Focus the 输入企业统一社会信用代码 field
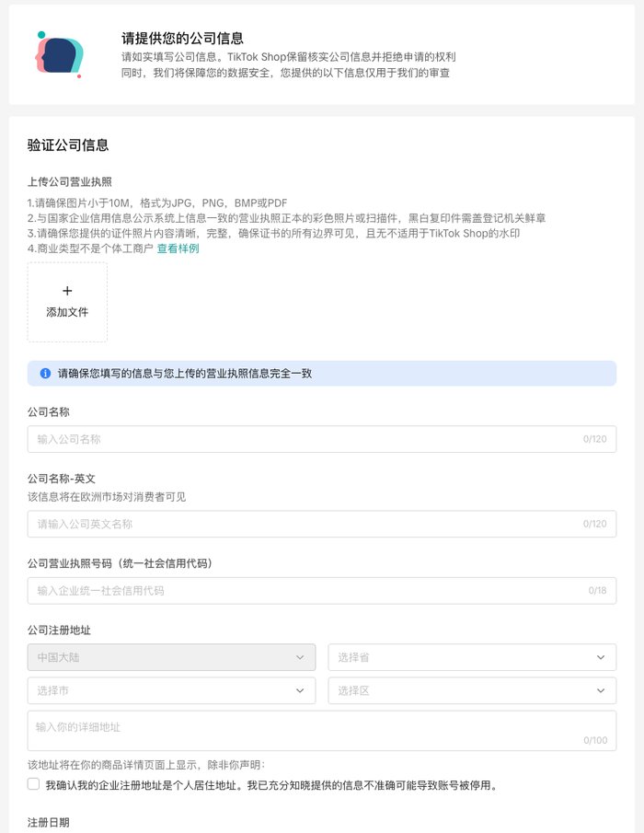 click(322, 590)
